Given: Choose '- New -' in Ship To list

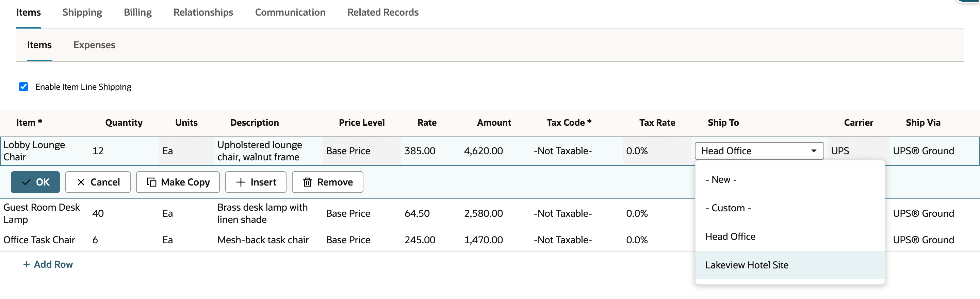Looking at the screenshot, I should tap(790, 179).
